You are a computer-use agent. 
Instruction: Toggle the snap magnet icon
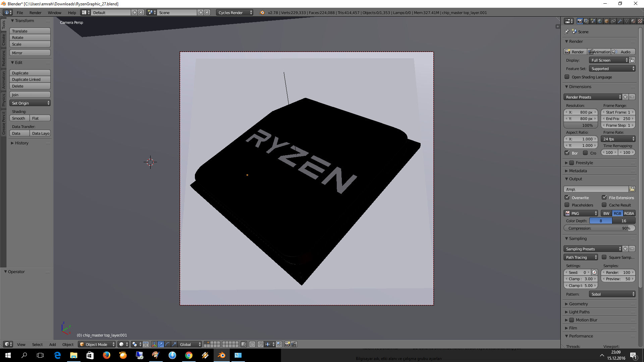(261, 344)
